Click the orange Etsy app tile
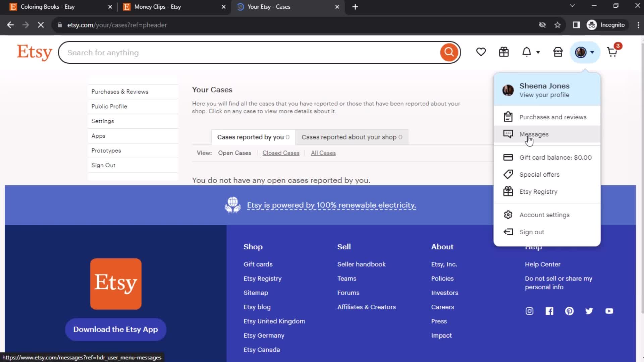Viewport: 644px width, 362px height. pyautogui.click(x=116, y=284)
